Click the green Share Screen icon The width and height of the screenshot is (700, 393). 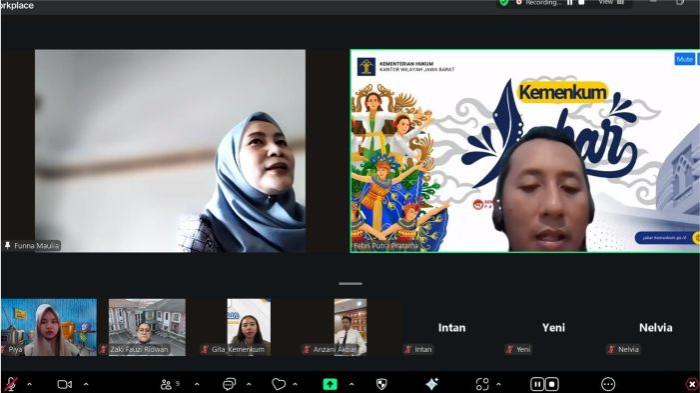(330, 384)
